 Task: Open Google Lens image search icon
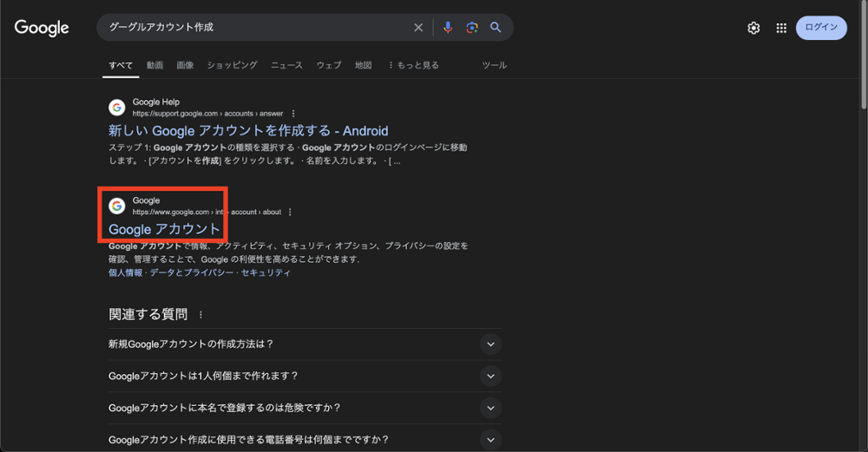coord(471,28)
